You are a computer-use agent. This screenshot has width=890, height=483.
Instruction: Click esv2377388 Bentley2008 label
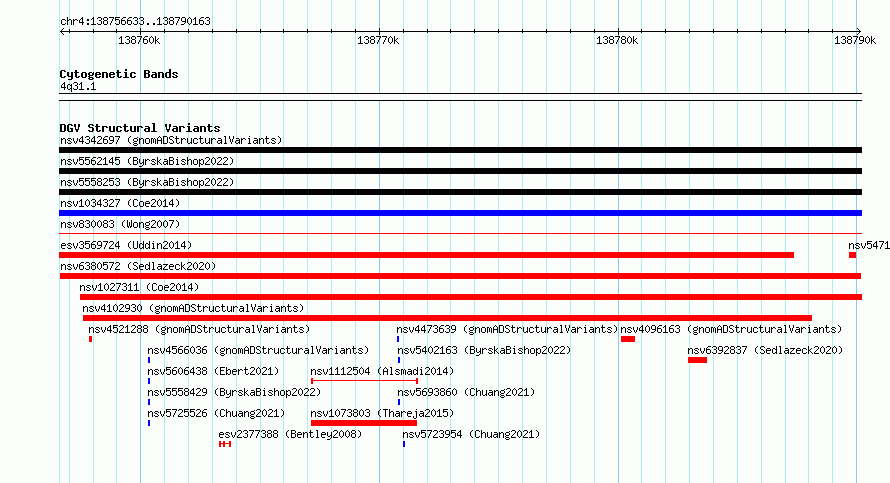tap(290, 434)
